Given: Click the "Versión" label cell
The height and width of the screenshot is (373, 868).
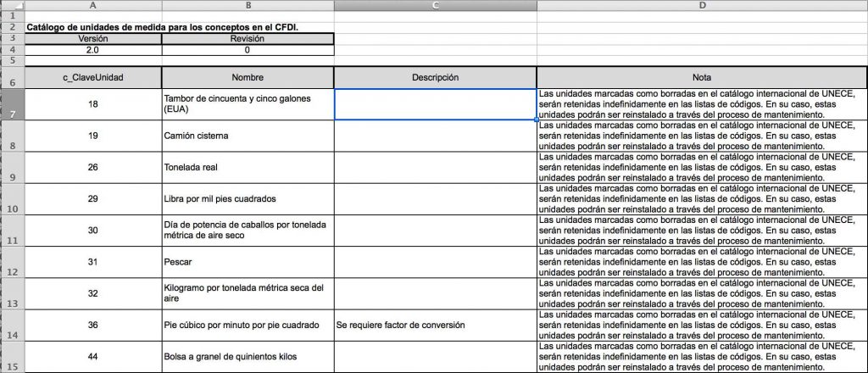Looking at the screenshot, I should (93, 39).
